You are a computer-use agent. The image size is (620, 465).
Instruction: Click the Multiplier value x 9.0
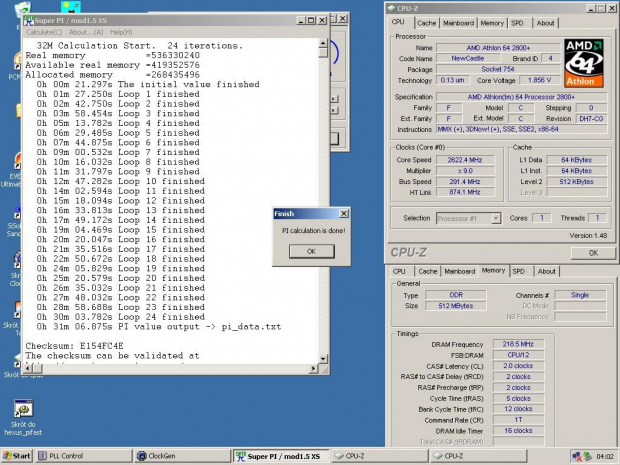pos(465,171)
